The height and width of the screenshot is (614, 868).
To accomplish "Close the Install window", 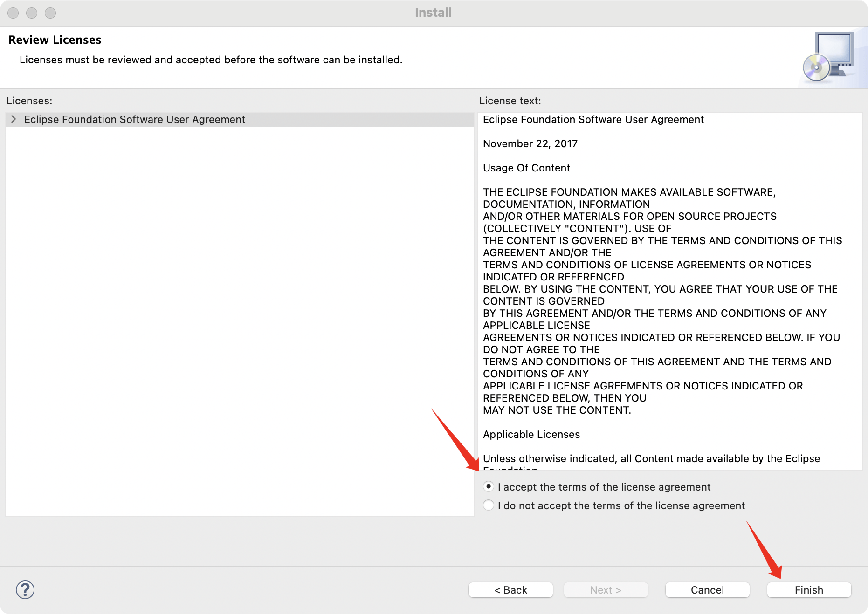I will pos(13,13).
